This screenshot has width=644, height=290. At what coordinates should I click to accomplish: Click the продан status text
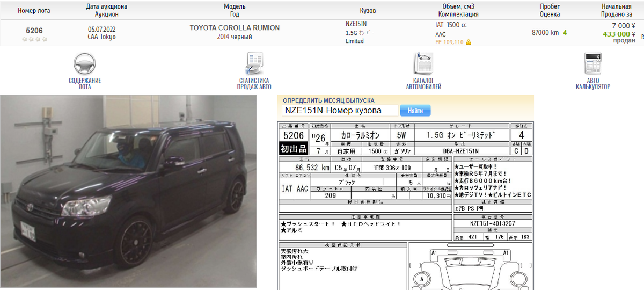(624, 41)
